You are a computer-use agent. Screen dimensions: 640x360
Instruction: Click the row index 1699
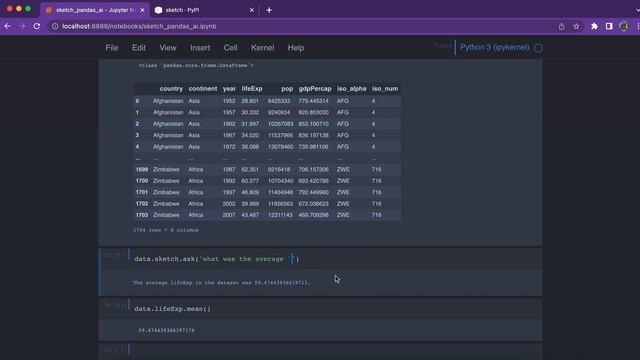click(x=142, y=169)
